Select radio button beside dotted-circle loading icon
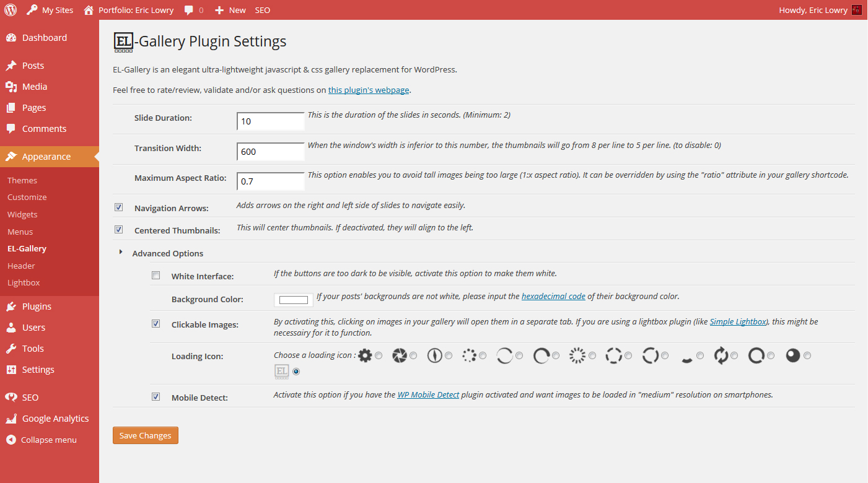 (483, 355)
